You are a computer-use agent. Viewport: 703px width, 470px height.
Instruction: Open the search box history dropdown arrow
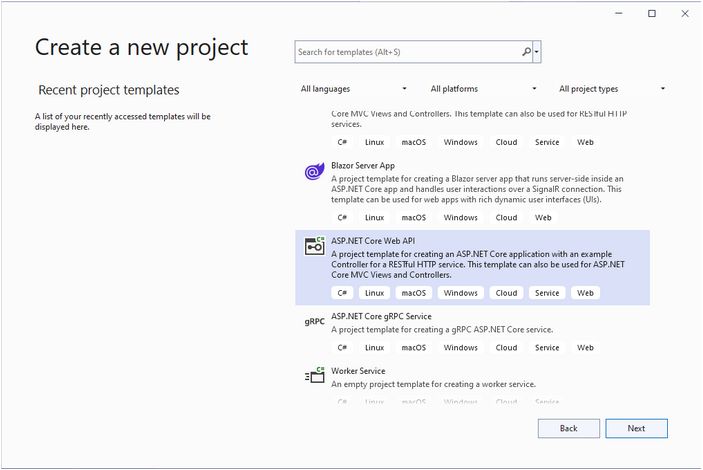coord(537,52)
